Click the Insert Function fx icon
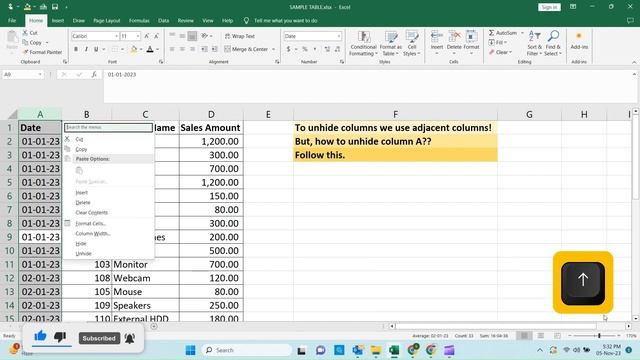The width and height of the screenshot is (640, 360). click(94, 75)
